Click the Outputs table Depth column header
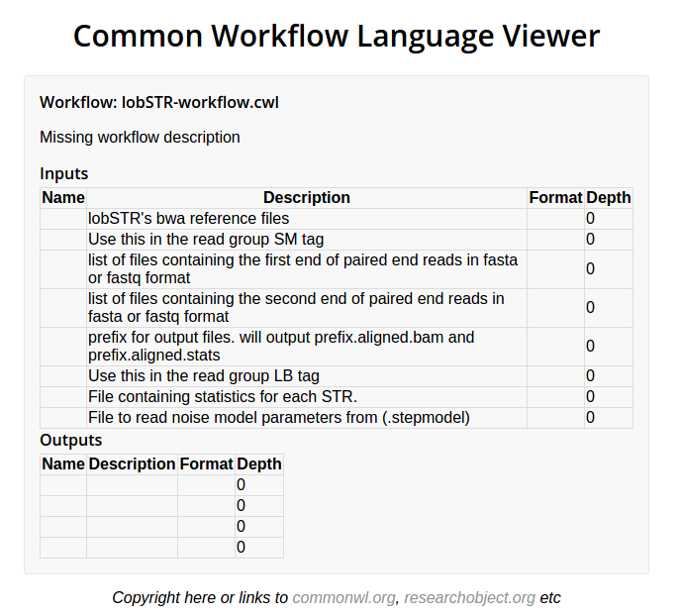The image size is (681, 616). click(259, 463)
